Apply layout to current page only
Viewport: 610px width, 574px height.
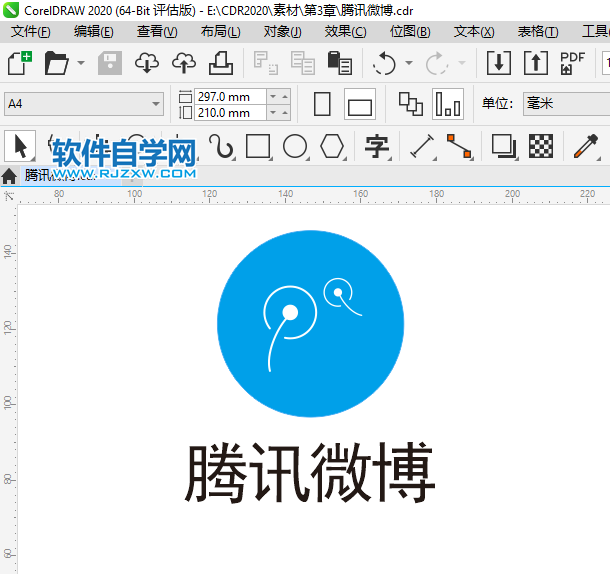(448, 104)
